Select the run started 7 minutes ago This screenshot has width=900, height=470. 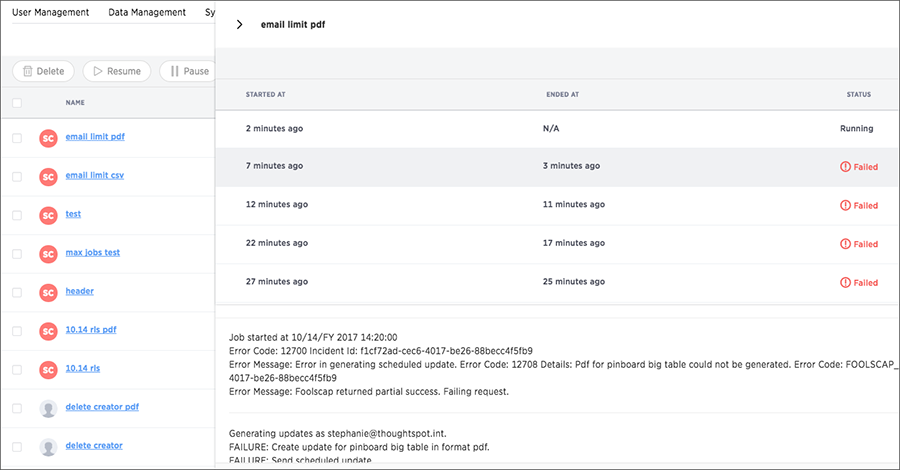click(x=274, y=166)
